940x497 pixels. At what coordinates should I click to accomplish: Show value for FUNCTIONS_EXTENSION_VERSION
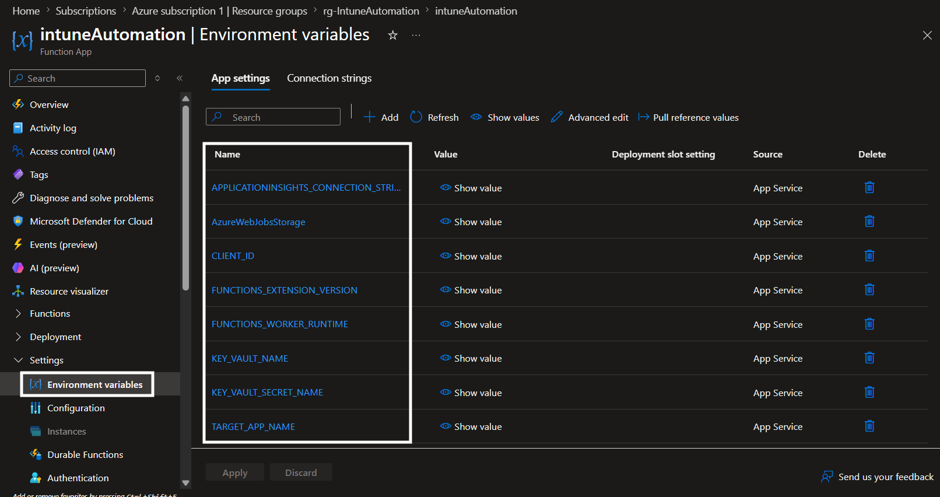[471, 290]
